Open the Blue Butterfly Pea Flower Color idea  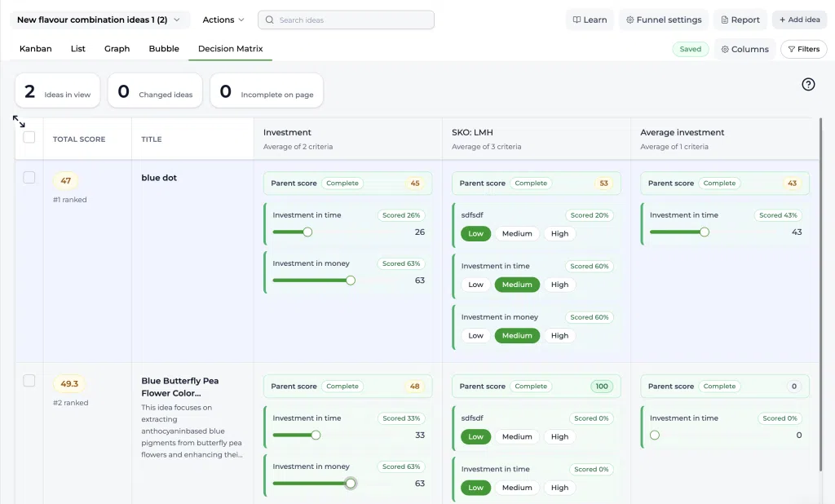pyautogui.click(x=180, y=387)
